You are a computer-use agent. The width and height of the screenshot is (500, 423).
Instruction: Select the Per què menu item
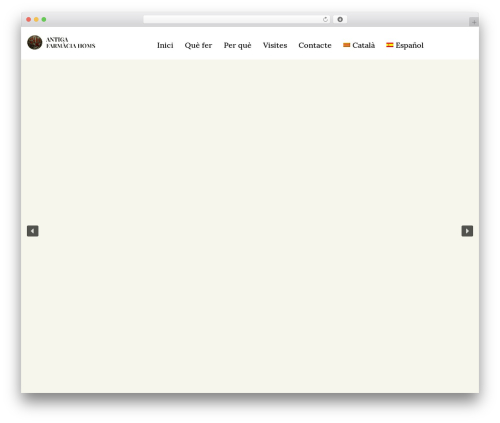point(237,46)
